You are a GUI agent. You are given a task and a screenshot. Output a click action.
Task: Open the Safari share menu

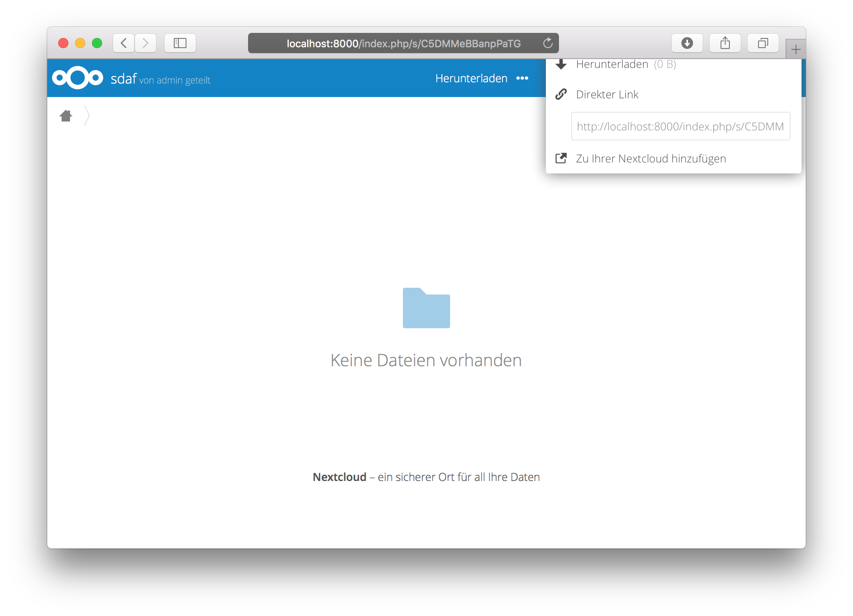pyautogui.click(x=725, y=43)
